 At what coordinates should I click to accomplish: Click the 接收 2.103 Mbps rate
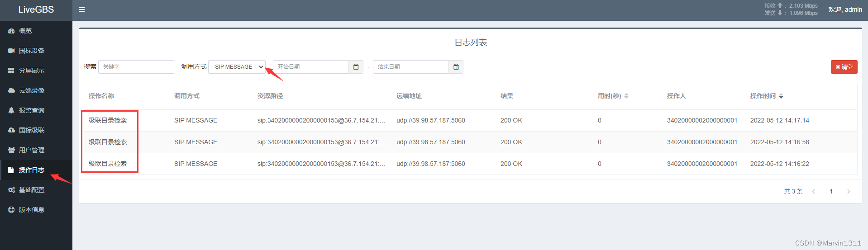click(x=791, y=6)
